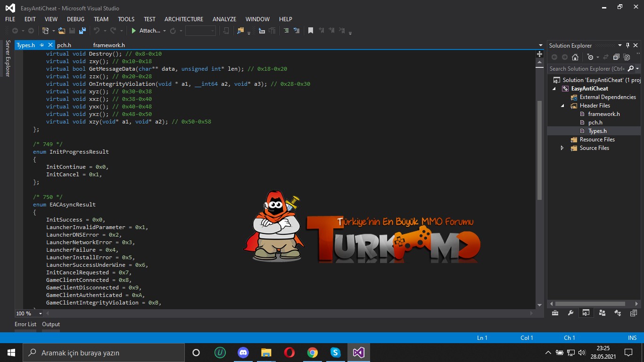Click the Save All double-diskette icon
644x362 pixels.
pyautogui.click(x=83, y=31)
